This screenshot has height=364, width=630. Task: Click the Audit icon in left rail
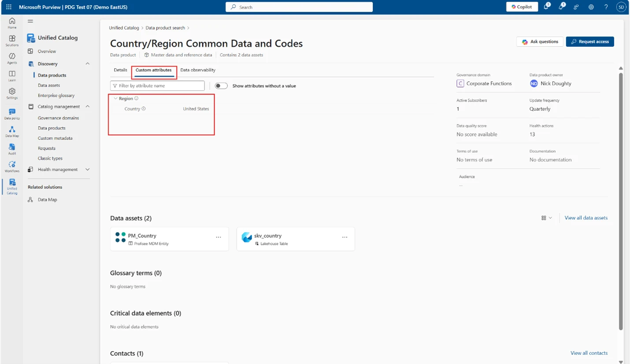click(x=12, y=149)
